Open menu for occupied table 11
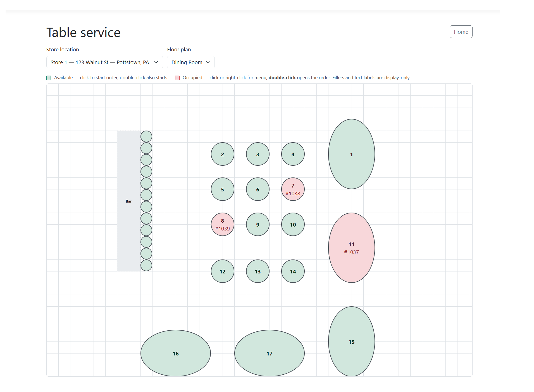The height and width of the screenshot is (392, 534). [x=351, y=248]
